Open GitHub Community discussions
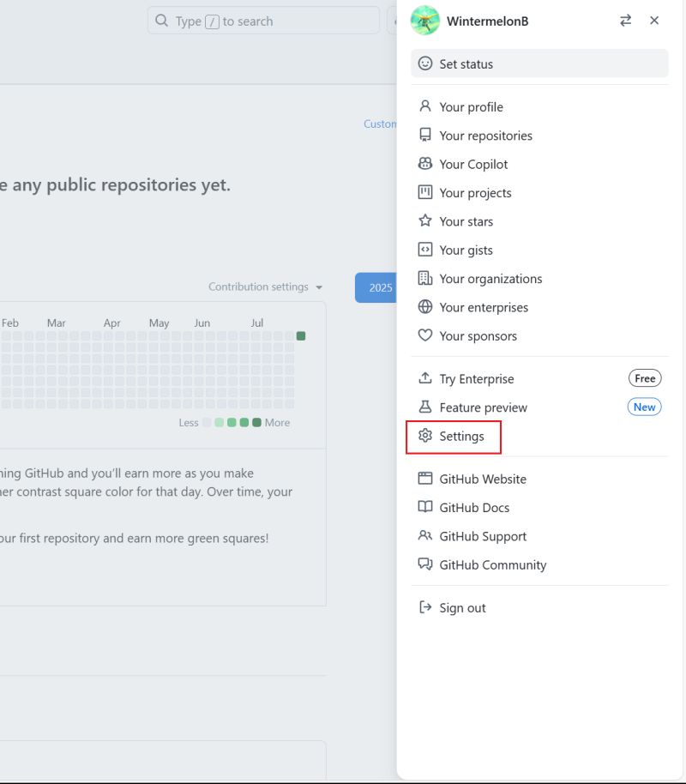 (x=493, y=564)
